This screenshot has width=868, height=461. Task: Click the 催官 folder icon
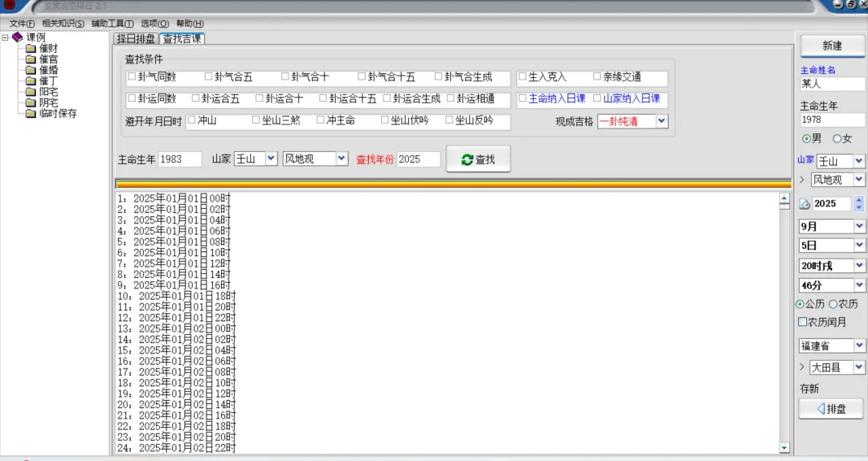tap(31, 59)
